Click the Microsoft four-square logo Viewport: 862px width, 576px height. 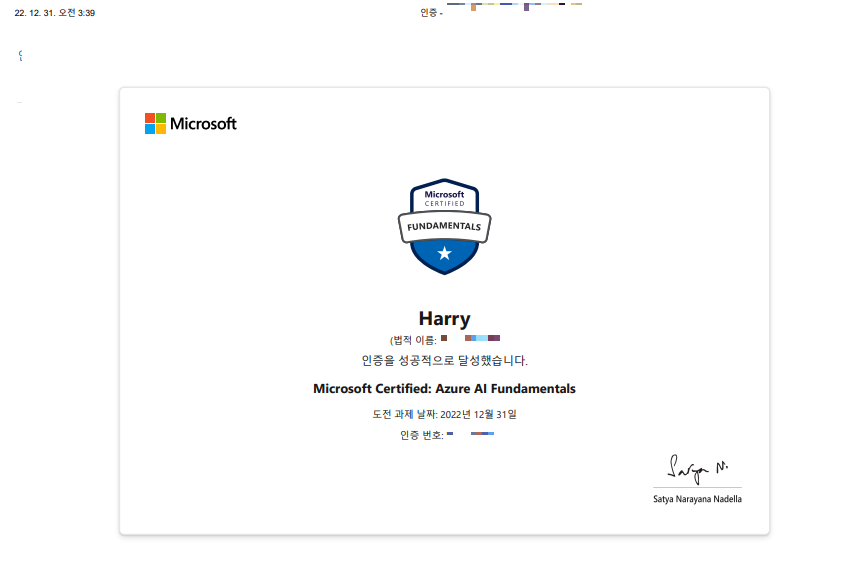pyautogui.click(x=155, y=124)
